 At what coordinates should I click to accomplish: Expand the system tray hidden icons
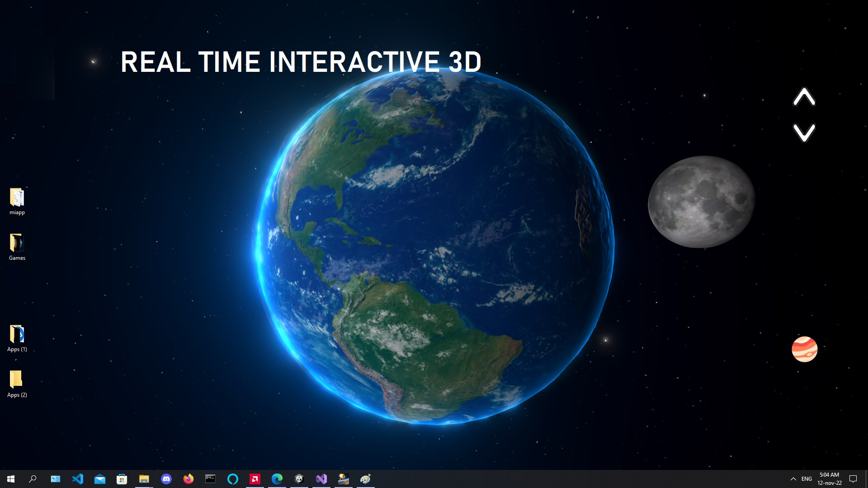[793, 479]
